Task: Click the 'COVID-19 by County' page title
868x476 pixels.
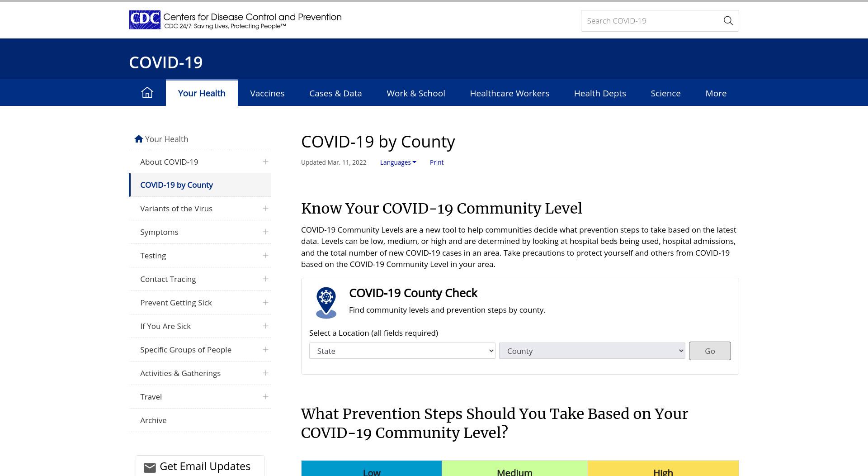Action: 378,142
